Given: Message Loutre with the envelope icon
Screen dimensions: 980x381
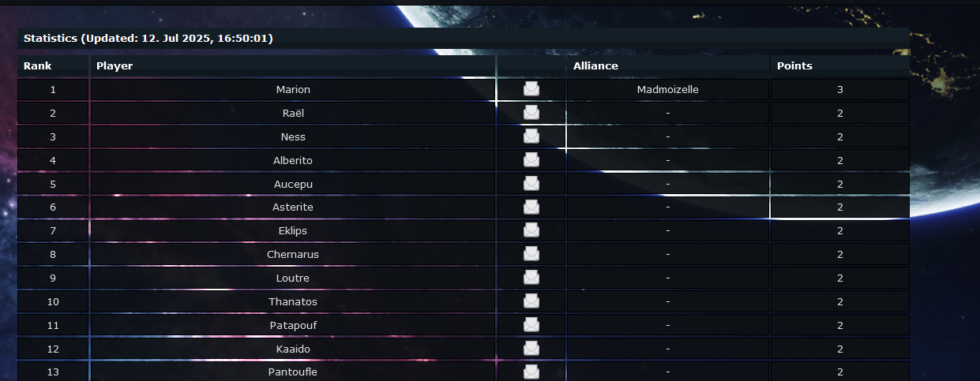Looking at the screenshot, I should (531, 278).
